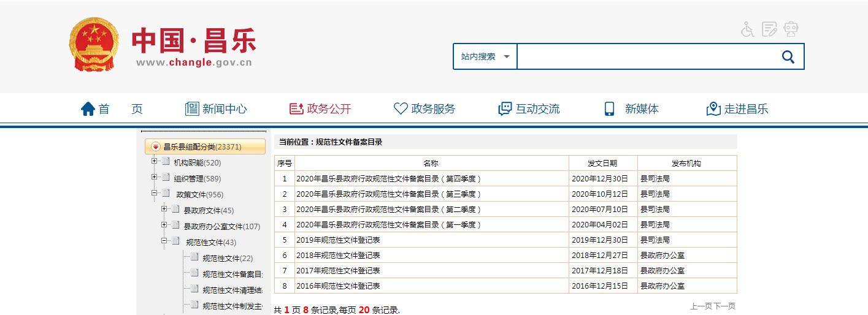The width and height of the screenshot is (868, 315).
Task: Select 规范性文件(22) in the tree
Action: [x=228, y=259]
